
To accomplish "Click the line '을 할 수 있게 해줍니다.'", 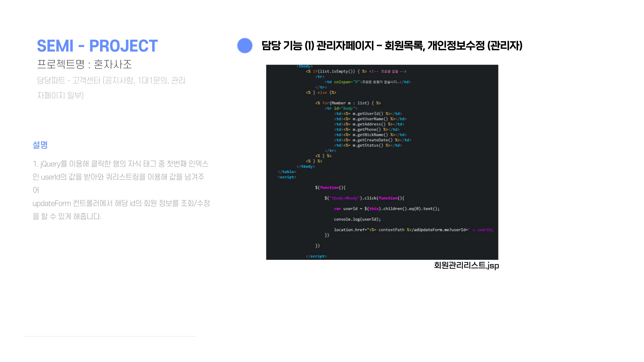I will click(67, 217).
